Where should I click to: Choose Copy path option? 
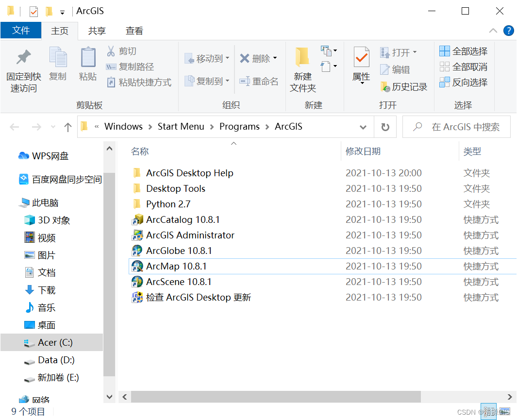pyautogui.click(x=130, y=67)
